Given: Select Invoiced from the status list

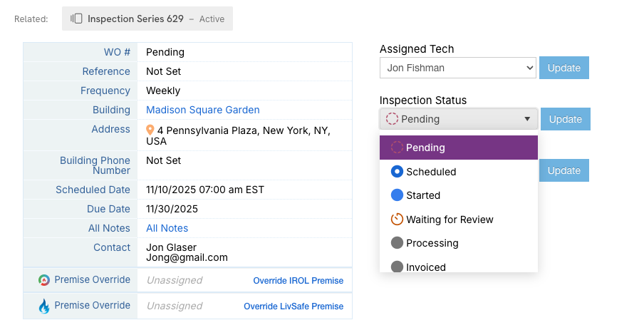Looking at the screenshot, I should 425,267.
